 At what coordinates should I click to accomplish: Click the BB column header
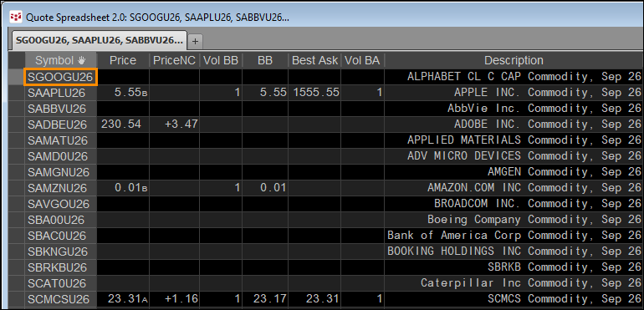[265, 61]
